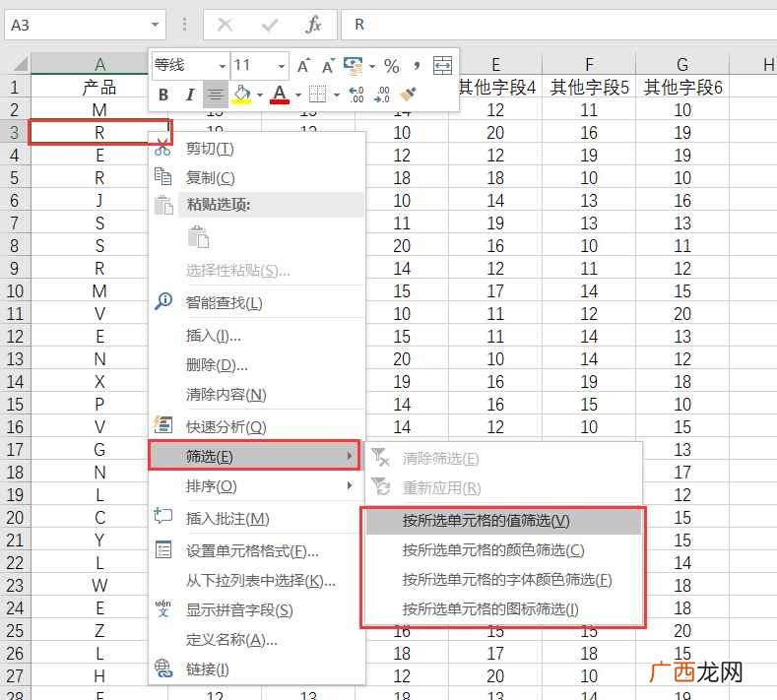The image size is (777, 700).
Task: Select 定义名称(A)...
Action: [257, 640]
